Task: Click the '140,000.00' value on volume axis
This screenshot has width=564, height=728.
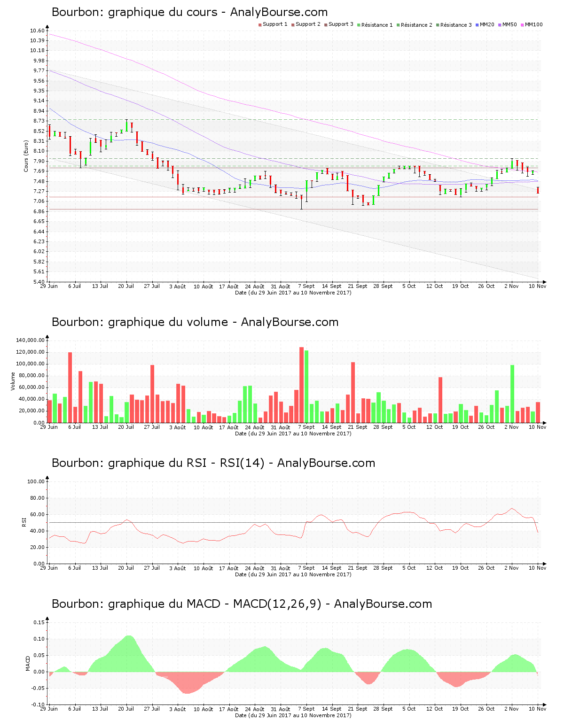Action: (x=30, y=341)
